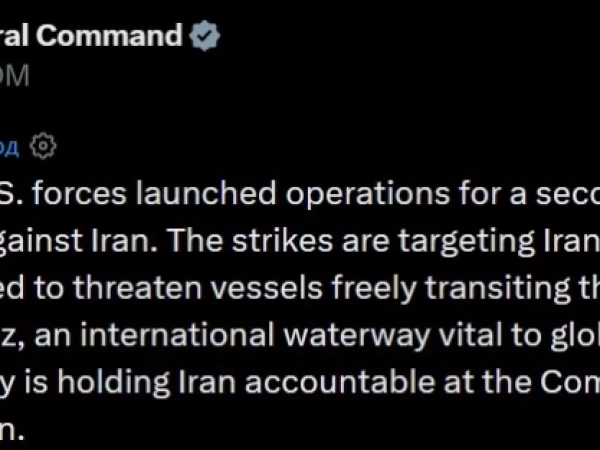Viewport: 600px width, 450px height.
Task: Open translation settings via the gear icon
Action: coord(43,146)
